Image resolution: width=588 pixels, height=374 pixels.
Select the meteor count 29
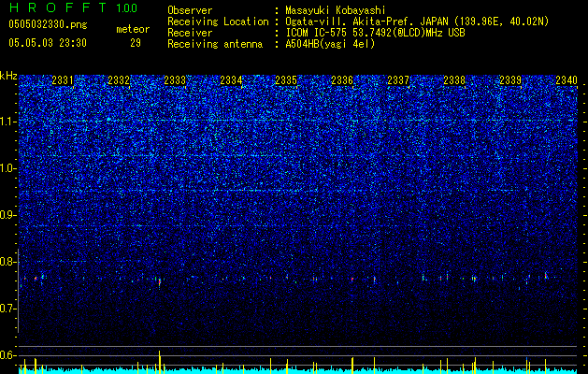[136, 43]
